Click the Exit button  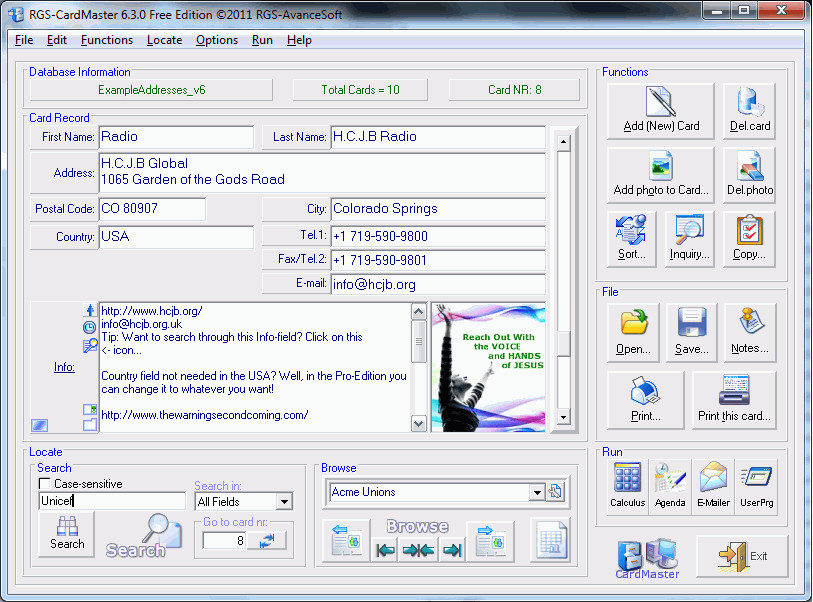click(742, 556)
